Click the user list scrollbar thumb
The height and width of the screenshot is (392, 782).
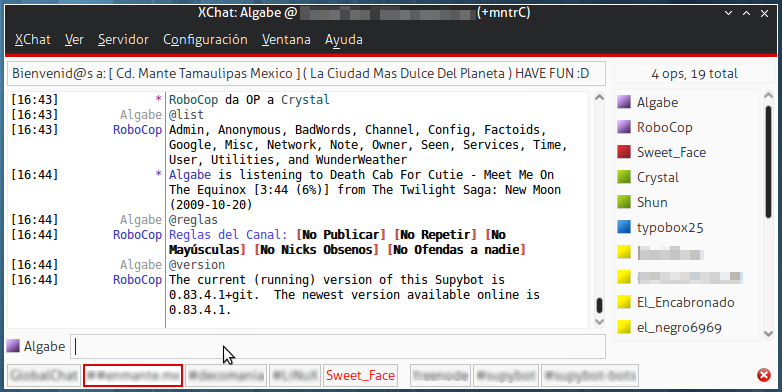pos(768,161)
